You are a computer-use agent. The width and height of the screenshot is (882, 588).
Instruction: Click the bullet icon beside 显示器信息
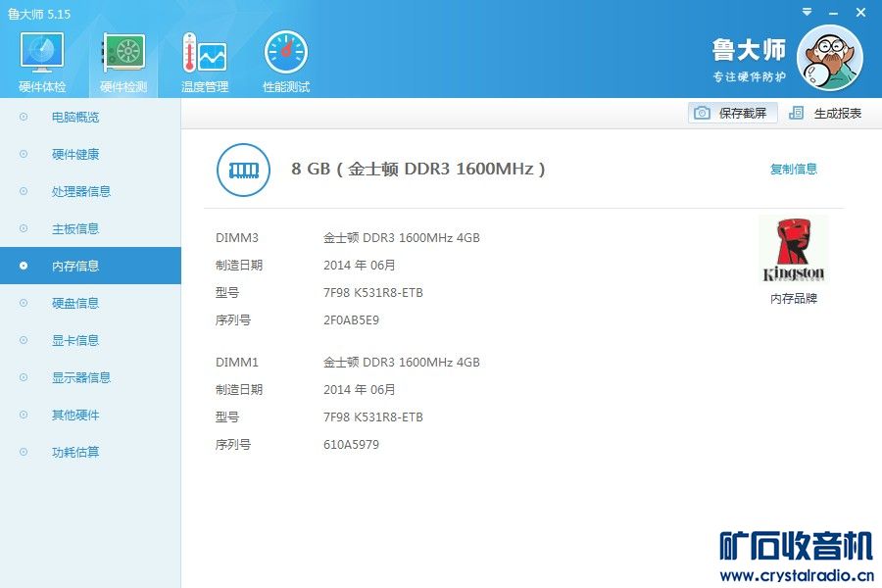pyautogui.click(x=24, y=377)
